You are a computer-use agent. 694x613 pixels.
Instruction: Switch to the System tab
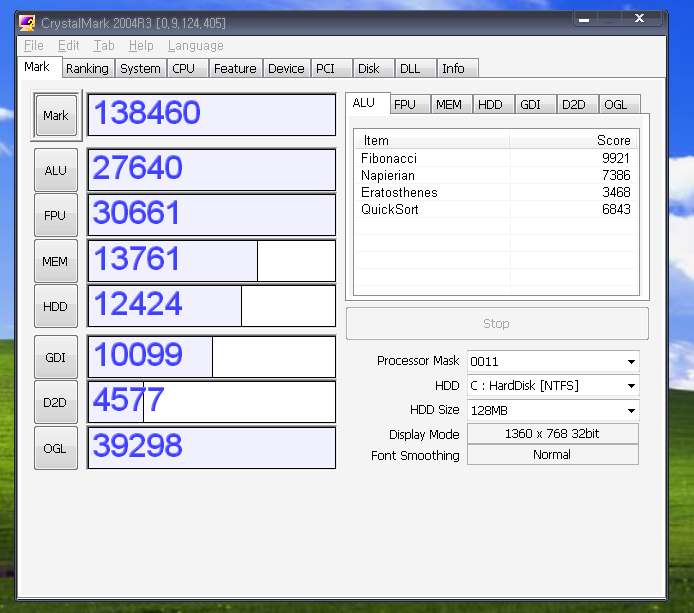coord(140,69)
